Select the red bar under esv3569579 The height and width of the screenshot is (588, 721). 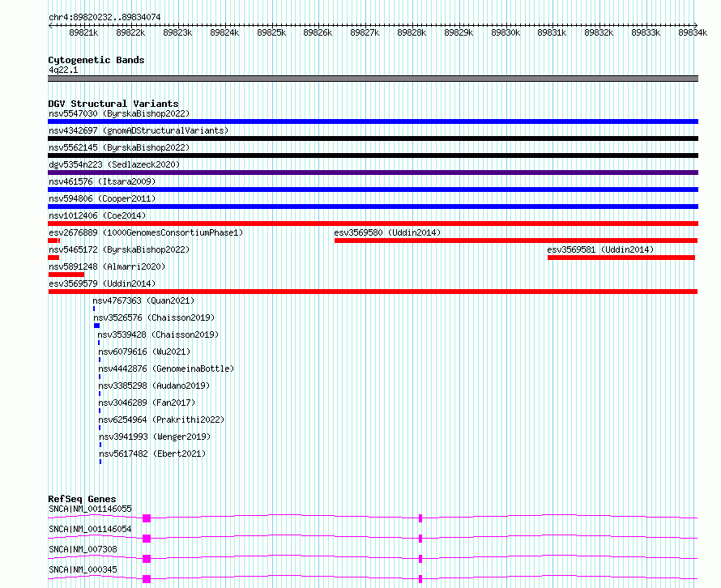[x=373, y=292]
